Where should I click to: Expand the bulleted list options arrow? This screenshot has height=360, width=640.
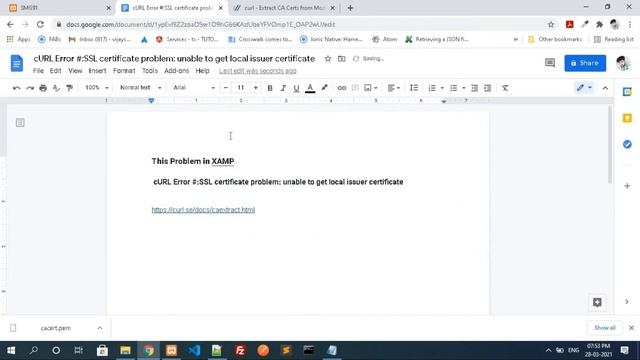coord(464,88)
